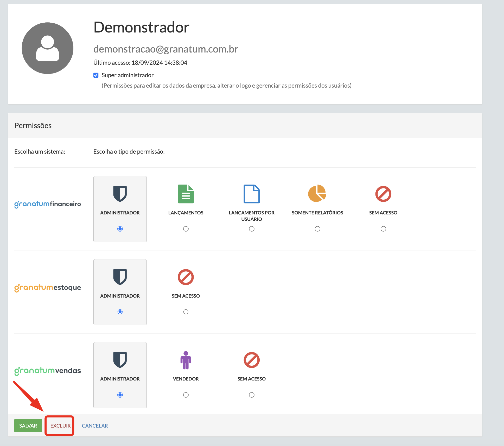Click the Sem Acesso prohibited icon for financeiro
The image size is (504, 446).
coord(383,194)
